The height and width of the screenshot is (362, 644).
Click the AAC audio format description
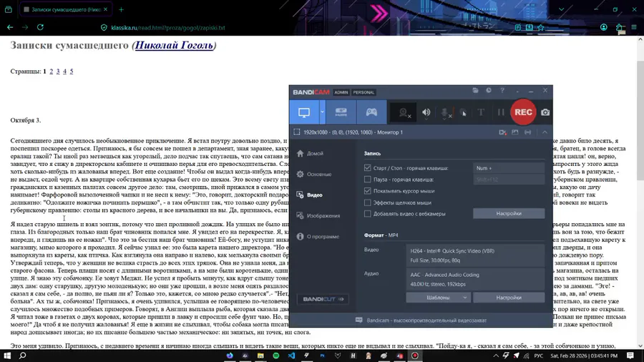[475, 279]
